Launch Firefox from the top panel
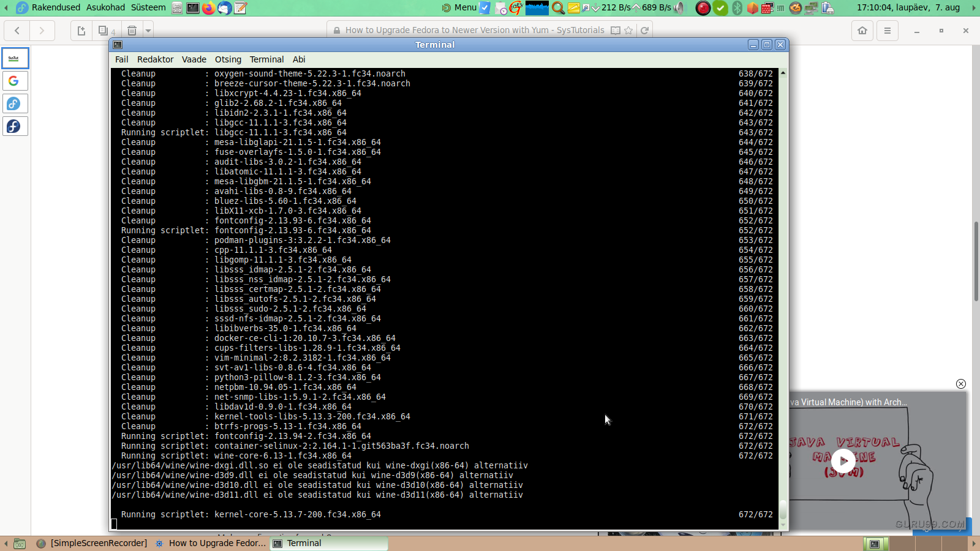The width and height of the screenshot is (980, 551). pos(209,8)
